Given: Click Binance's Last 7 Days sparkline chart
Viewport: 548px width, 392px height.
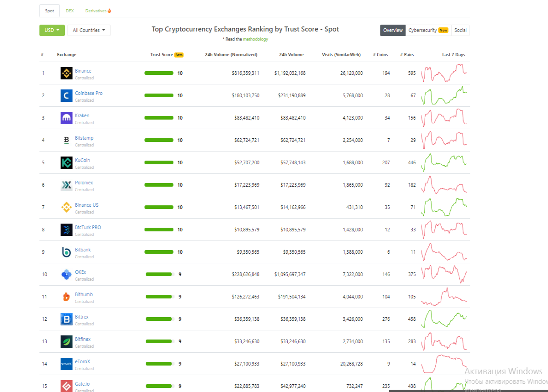Looking at the screenshot, I should (x=444, y=73).
